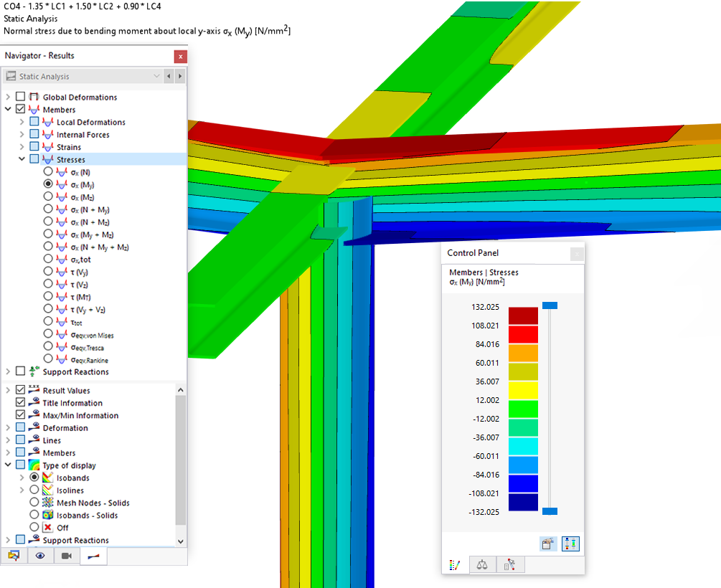Image resolution: width=721 pixels, height=588 pixels.
Task: Select the τ (Vy) shear stress radio button
Action: click(x=48, y=271)
